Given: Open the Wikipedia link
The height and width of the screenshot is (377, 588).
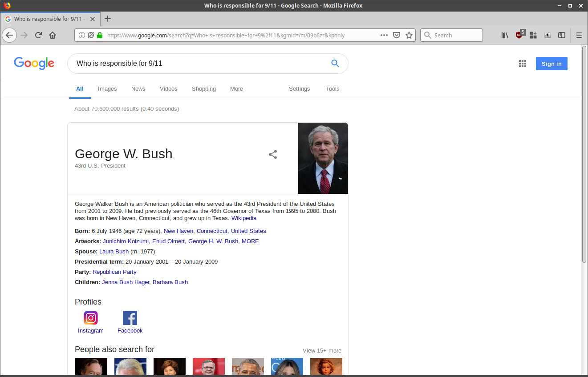Looking at the screenshot, I should (244, 218).
